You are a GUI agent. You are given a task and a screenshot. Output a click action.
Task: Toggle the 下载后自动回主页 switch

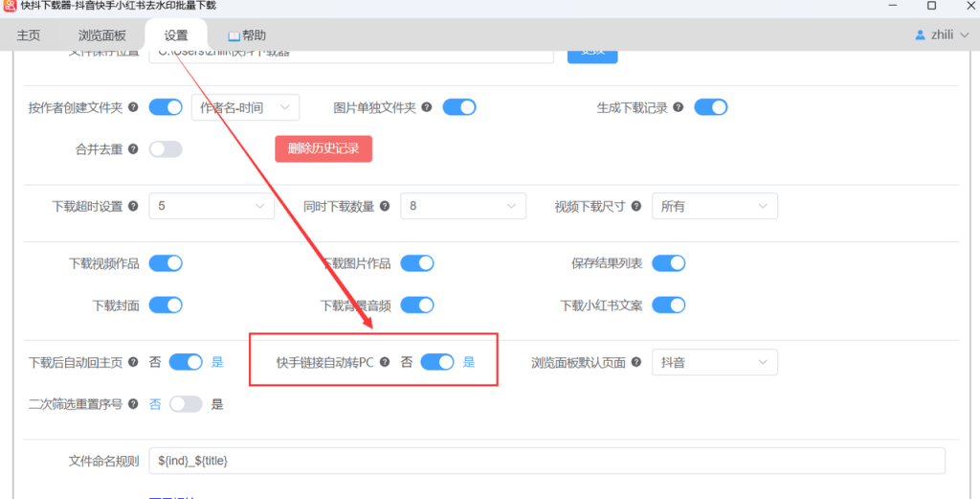186,362
